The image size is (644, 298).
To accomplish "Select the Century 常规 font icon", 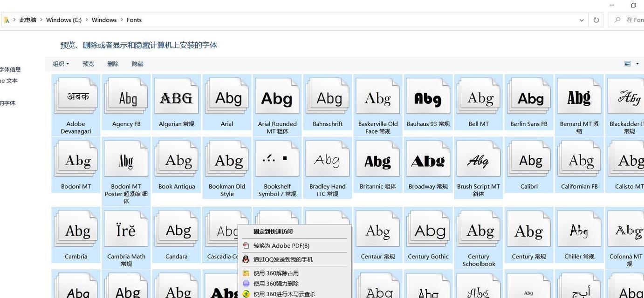I will tap(529, 229).
